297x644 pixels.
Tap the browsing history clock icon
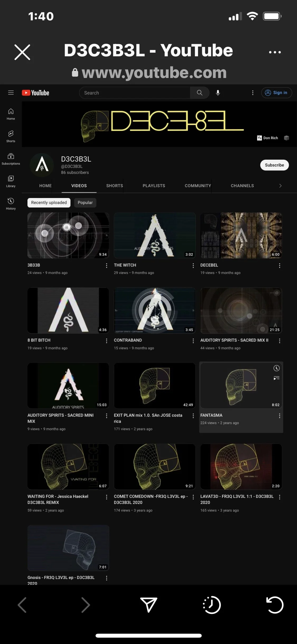click(x=212, y=605)
